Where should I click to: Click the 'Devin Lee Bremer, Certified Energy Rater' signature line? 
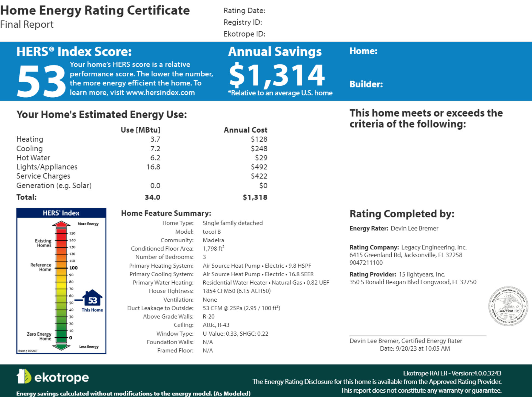click(x=406, y=341)
